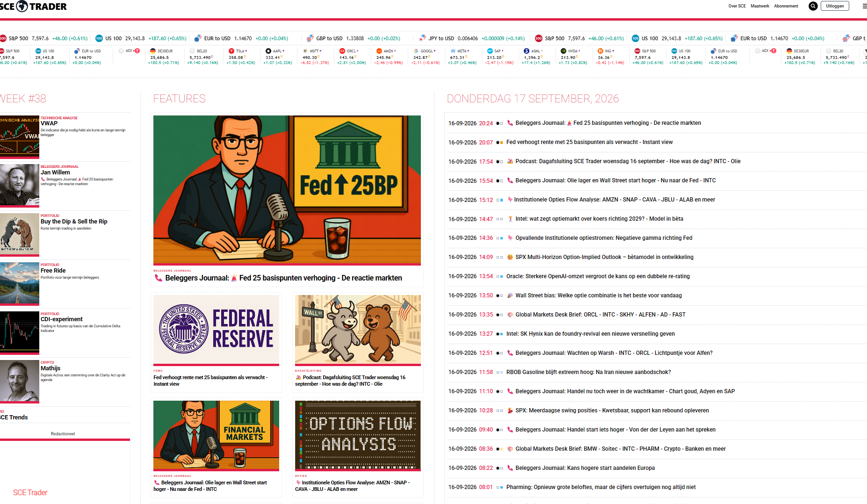
Task: Click the timestamp 16-09-2026 15:54
Action: click(470, 181)
